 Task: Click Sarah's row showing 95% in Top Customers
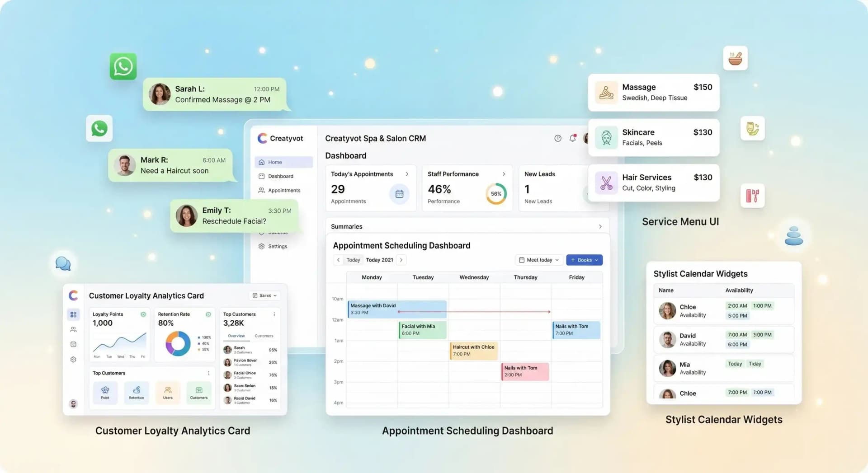click(250, 350)
